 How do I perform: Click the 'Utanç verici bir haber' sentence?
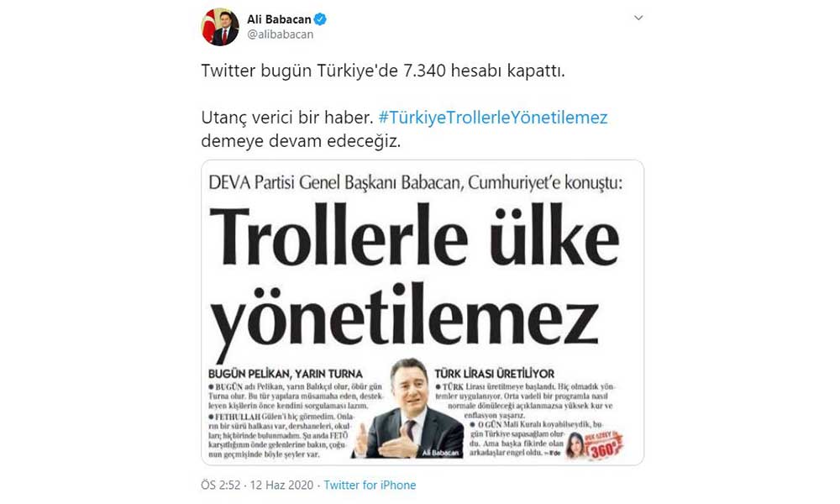tap(287, 118)
